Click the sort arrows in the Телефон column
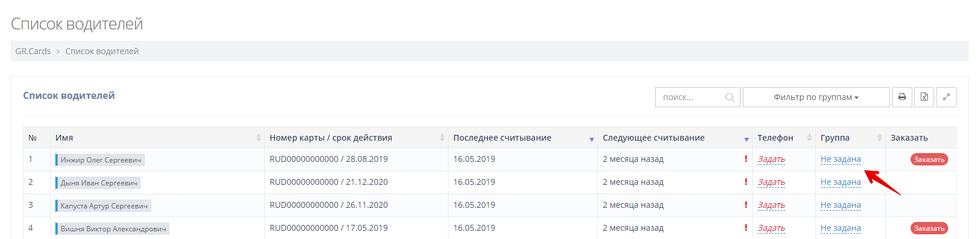 810,138
